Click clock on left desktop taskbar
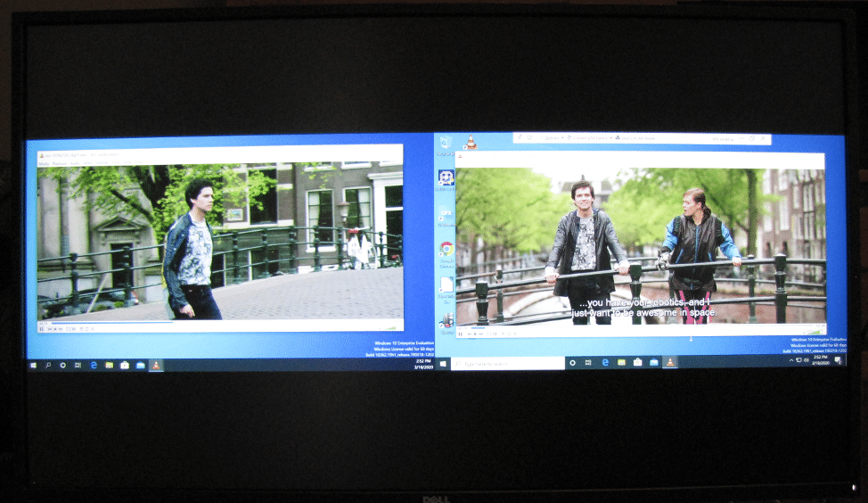Screen dimensions: 868x503 coord(424,363)
